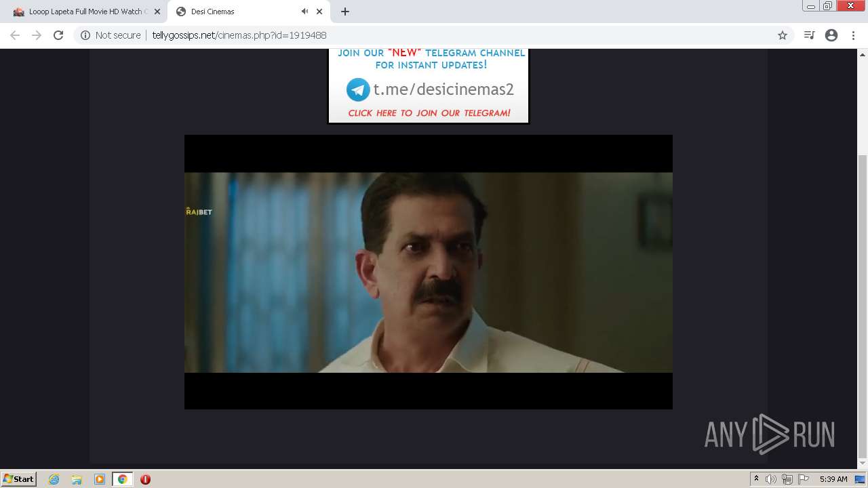Mute audio on Desi Cinemas tab
Image resolution: width=868 pixels, height=488 pixels.
pos(304,12)
